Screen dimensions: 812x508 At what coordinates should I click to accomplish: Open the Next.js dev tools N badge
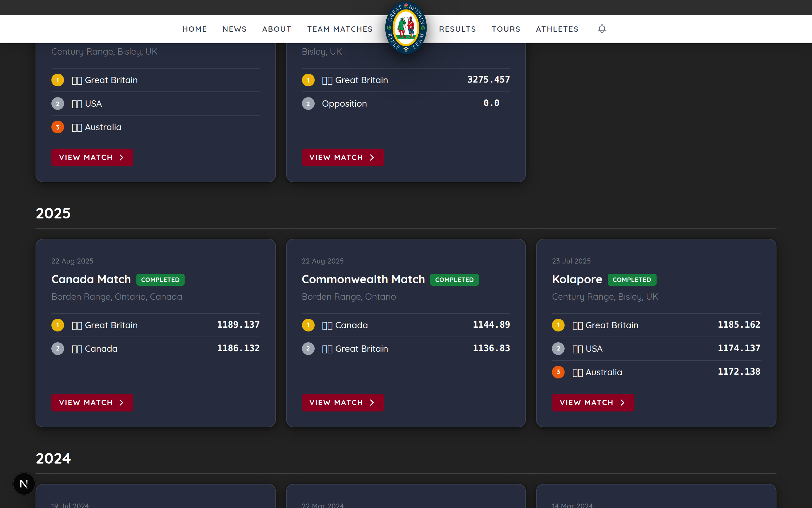24,484
